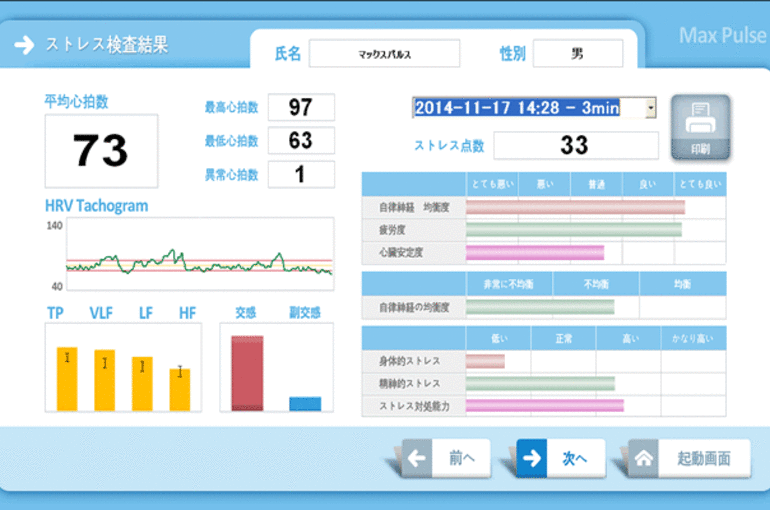Click the 氏名 name input field

click(384, 54)
